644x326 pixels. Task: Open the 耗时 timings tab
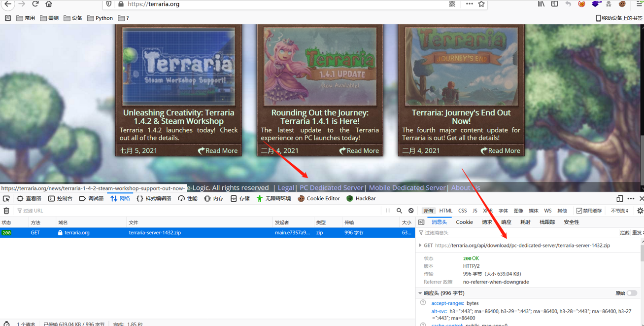pos(525,222)
